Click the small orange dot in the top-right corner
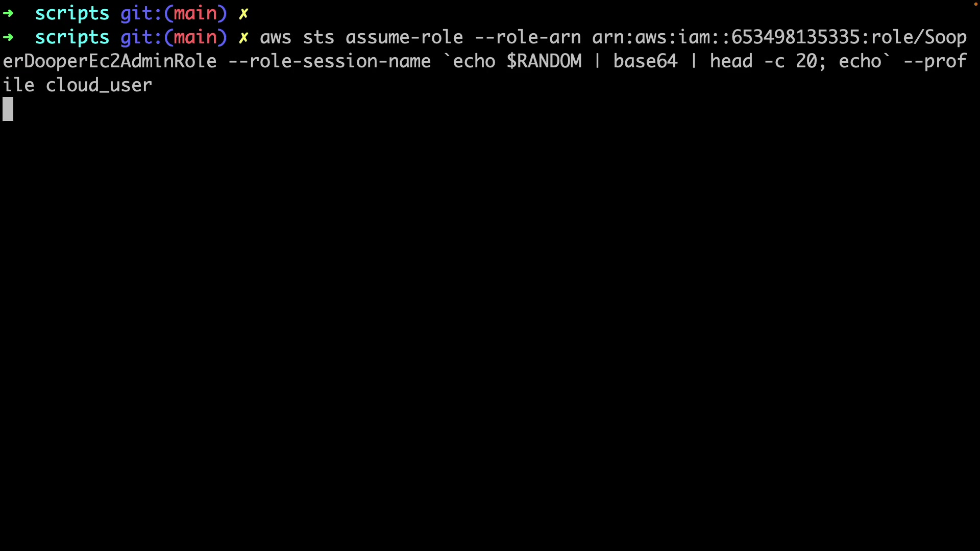Viewport: 980px width, 551px height. click(x=975, y=4)
